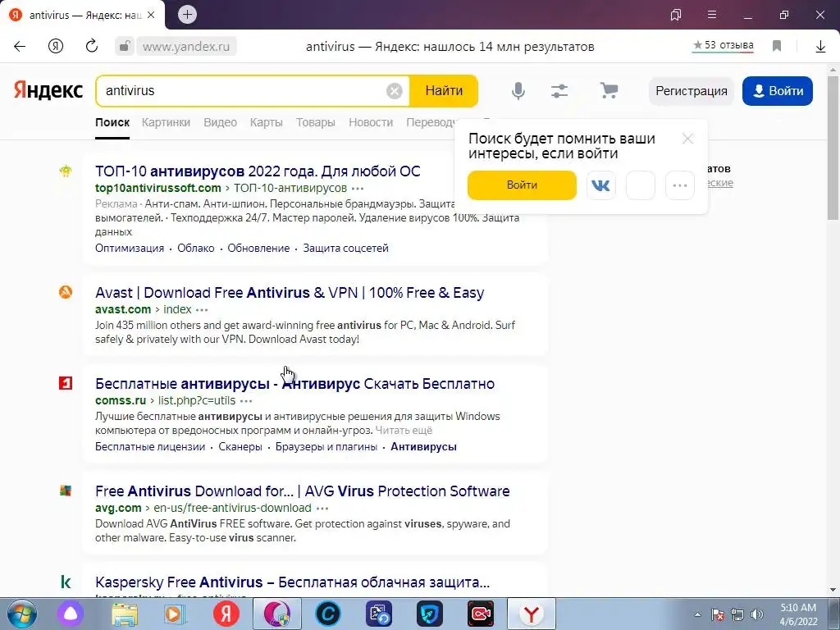This screenshot has width=840, height=630.
Task: Open browser hamburger menu
Action: pyautogui.click(x=712, y=15)
